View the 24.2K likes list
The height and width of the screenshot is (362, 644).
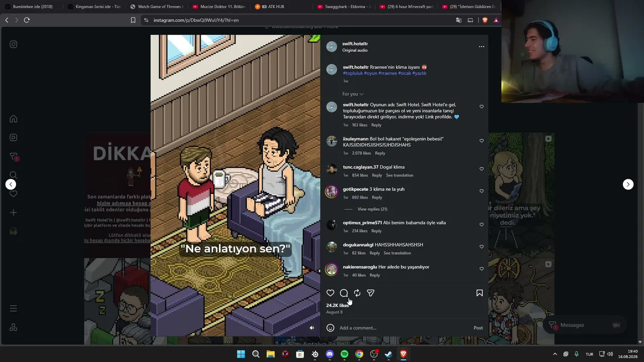[337, 305]
